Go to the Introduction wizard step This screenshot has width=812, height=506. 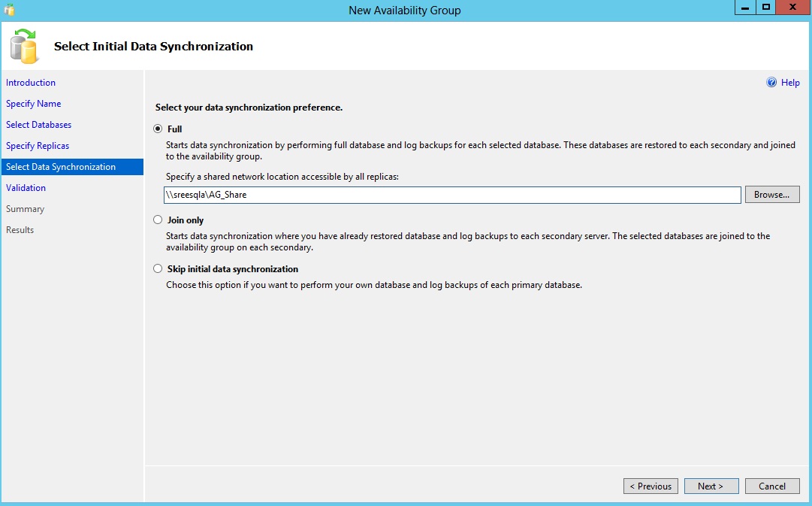(31, 83)
